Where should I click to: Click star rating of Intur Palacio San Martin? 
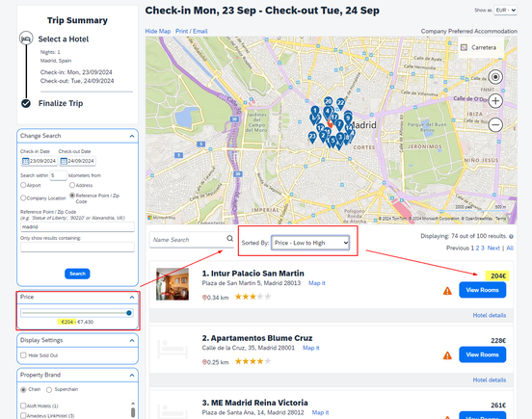pos(253,297)
